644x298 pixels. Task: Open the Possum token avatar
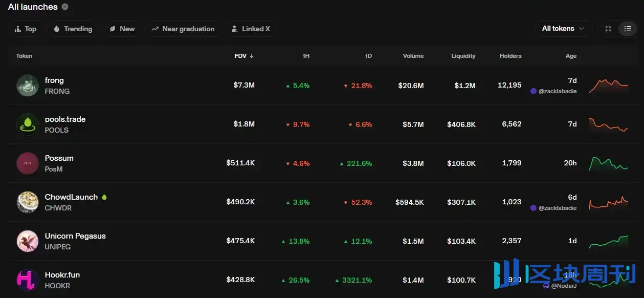point(28,163)
